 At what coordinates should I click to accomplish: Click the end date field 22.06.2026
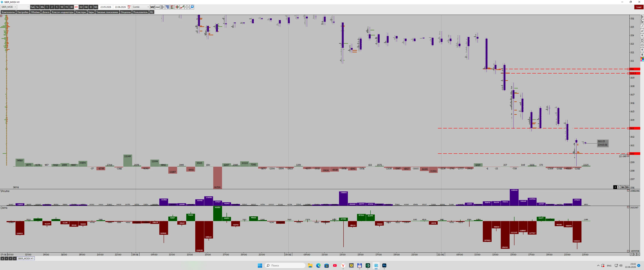tap(120, 7)
